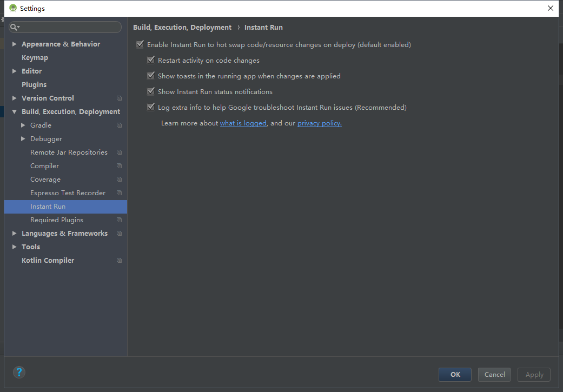Collapse Build, Execution, Deployment section

(15, 111)
